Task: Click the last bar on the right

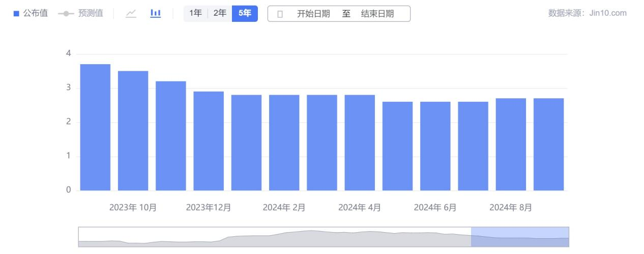Action: 549,145
